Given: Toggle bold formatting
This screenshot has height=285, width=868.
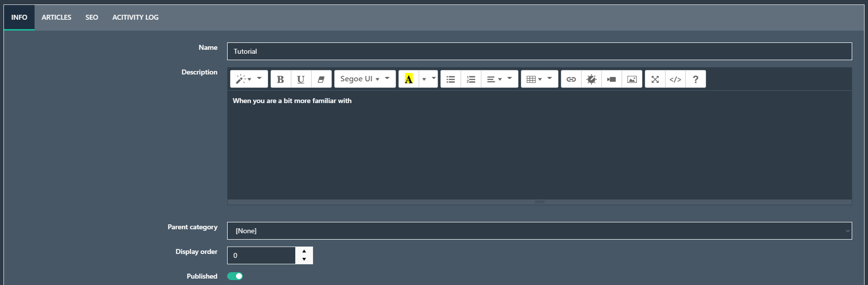Looking at the screenshot, I should coord(280,79).
